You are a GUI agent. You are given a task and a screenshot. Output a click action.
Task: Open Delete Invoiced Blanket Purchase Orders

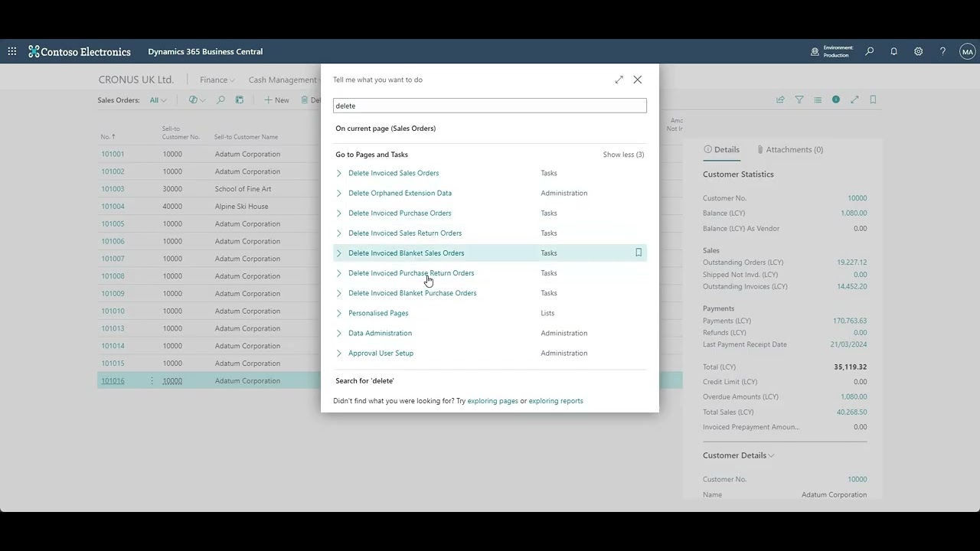click(x=412, y=293)
